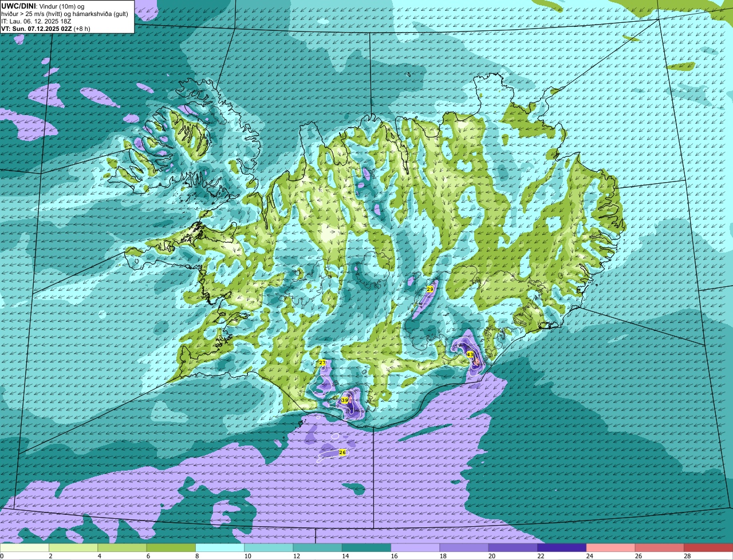Select the yellow gust label 43

tap(470, 355)
